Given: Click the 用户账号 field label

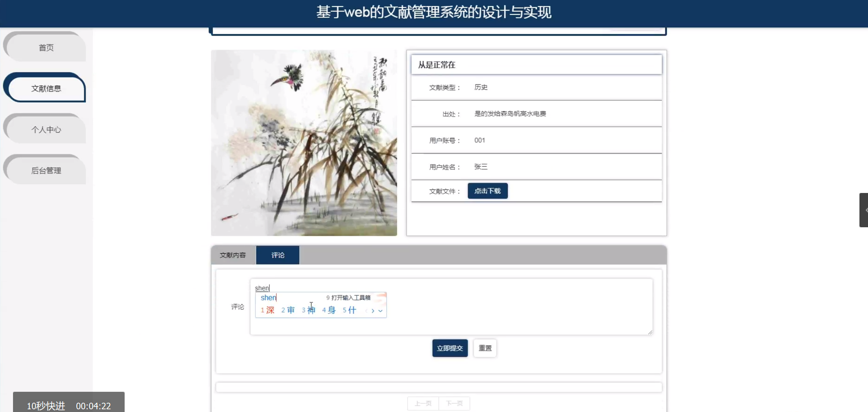Looking at the screenshot, I should pyautogui.click(x=444, y=141).
